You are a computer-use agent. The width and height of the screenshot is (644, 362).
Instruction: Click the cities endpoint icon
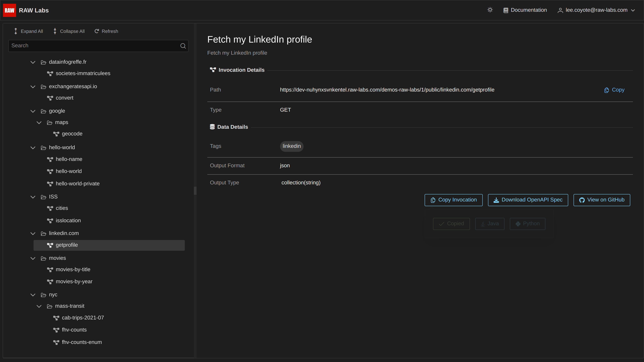point(50,208)
